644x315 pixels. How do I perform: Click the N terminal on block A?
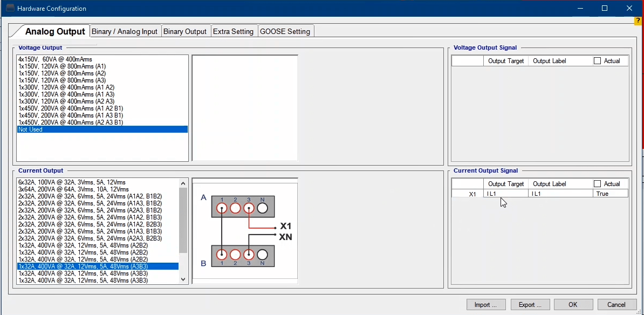tap(262, 208)
